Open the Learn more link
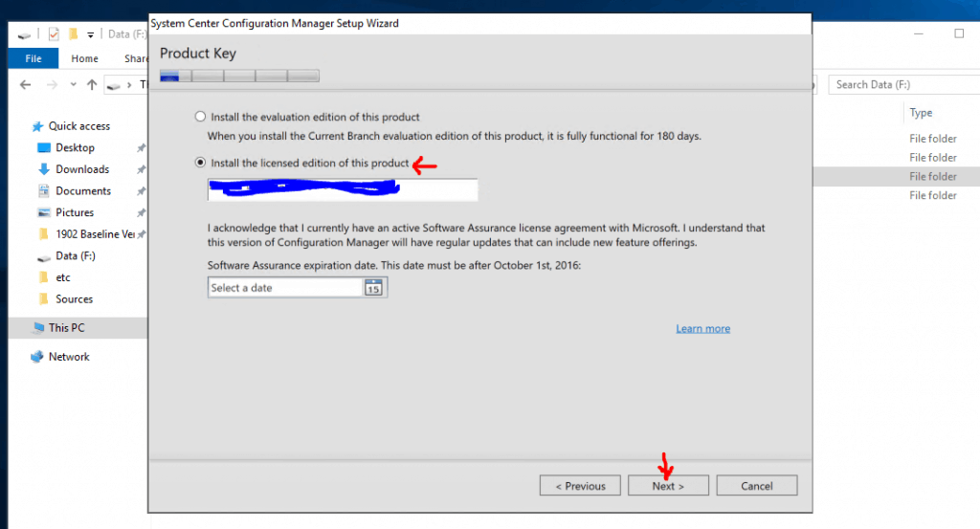This screenshot has width=980, height=529. 702,328
